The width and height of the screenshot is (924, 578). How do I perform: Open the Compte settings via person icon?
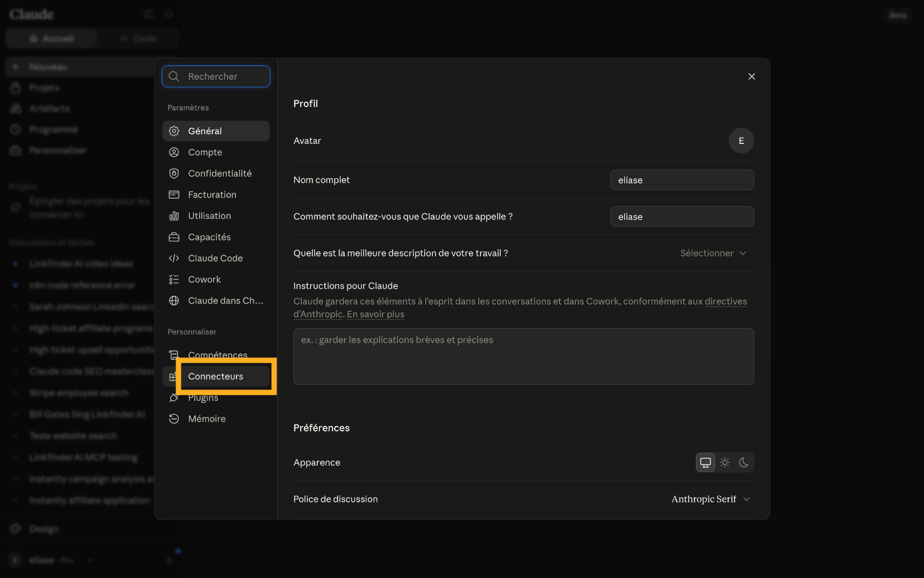pos(174,153)
